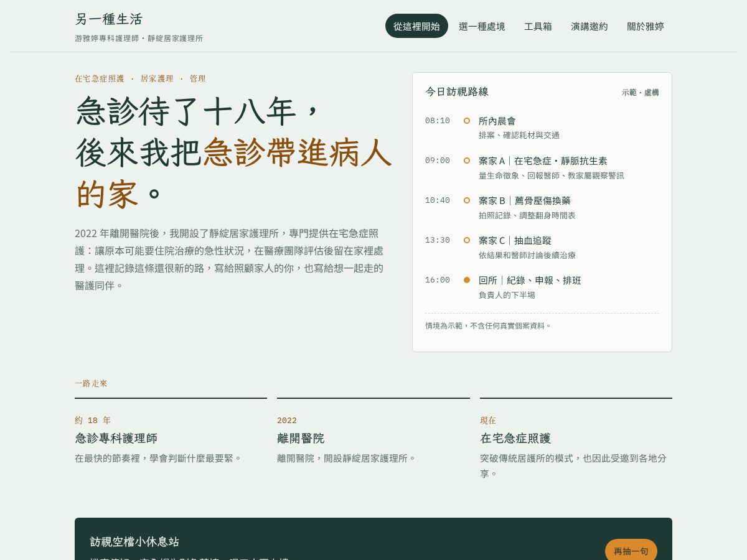Click 量生命徵象、回報醫師 description
Screen dimensions: 747x560
pos(552,175)
